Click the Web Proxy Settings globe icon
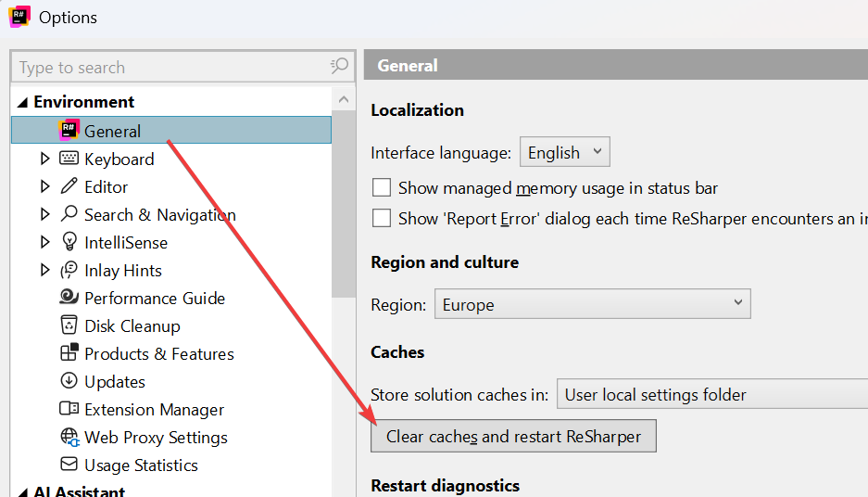Image resolution: width=868 pixels, height=497 pixels. click(69, 437)
